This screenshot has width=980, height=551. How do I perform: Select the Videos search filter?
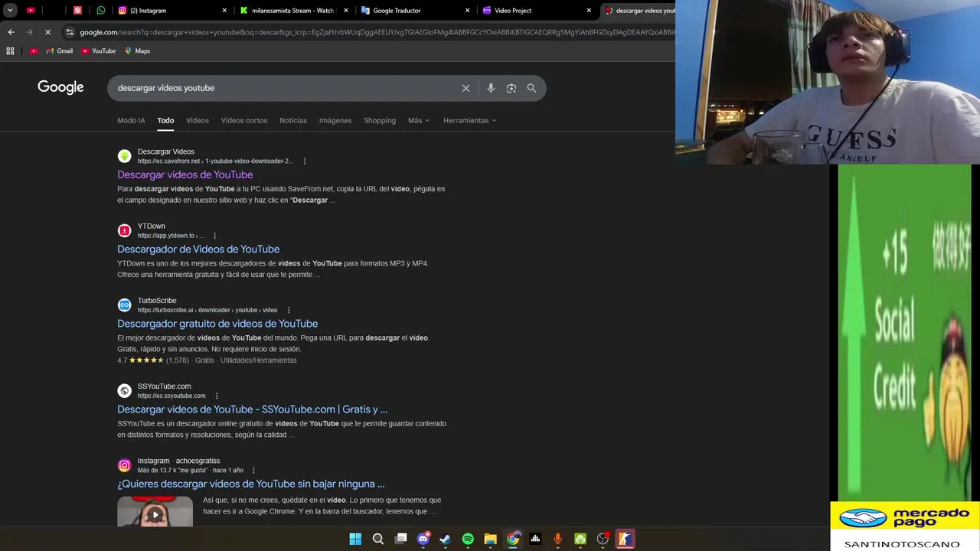(x=198, y=120)
